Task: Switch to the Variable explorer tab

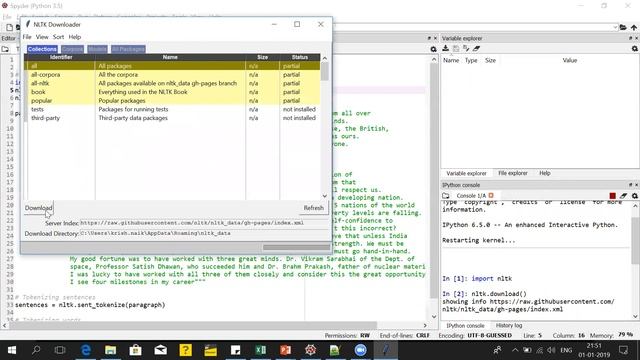Action: [x=467, y=173]
